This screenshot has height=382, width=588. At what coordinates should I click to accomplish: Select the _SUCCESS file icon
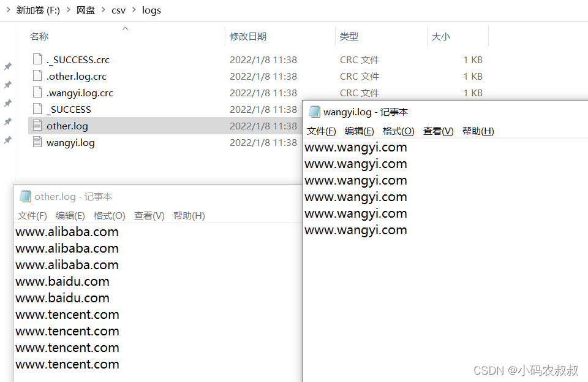(37, 109)
